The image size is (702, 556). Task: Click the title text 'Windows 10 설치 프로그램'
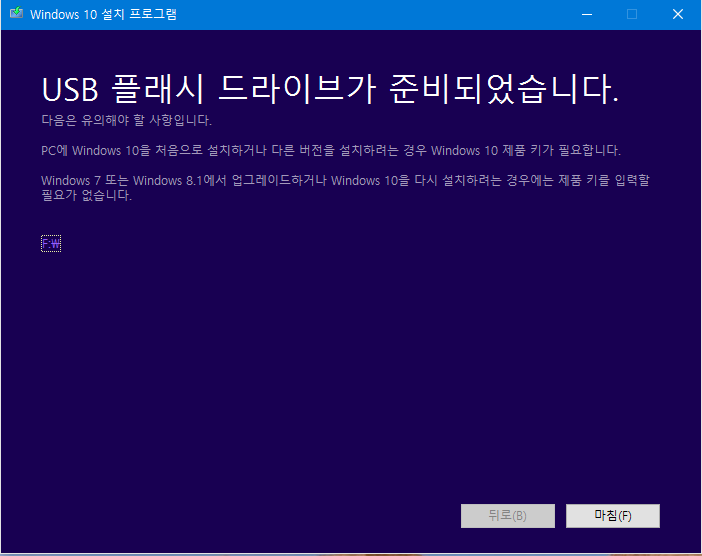103,14
